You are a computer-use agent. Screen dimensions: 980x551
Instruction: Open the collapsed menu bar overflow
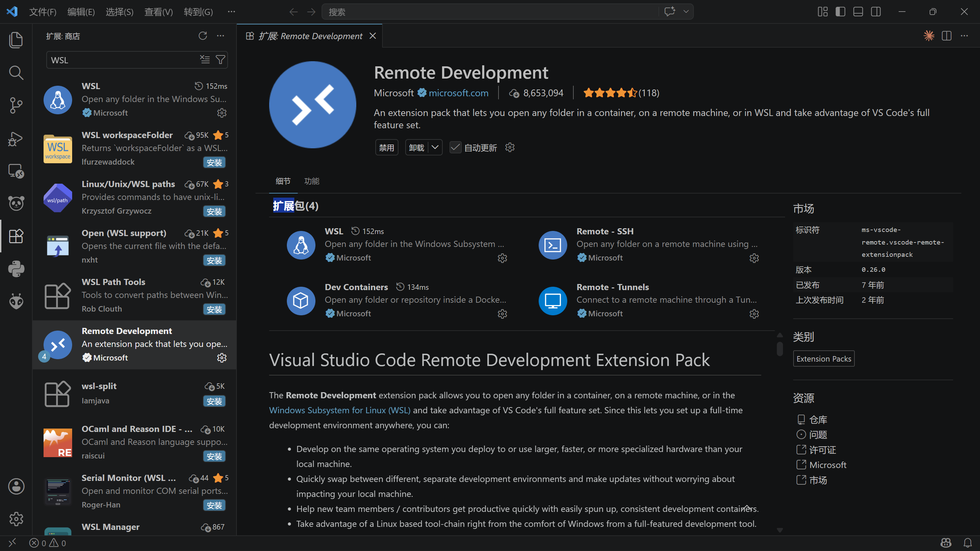(231, 12)
